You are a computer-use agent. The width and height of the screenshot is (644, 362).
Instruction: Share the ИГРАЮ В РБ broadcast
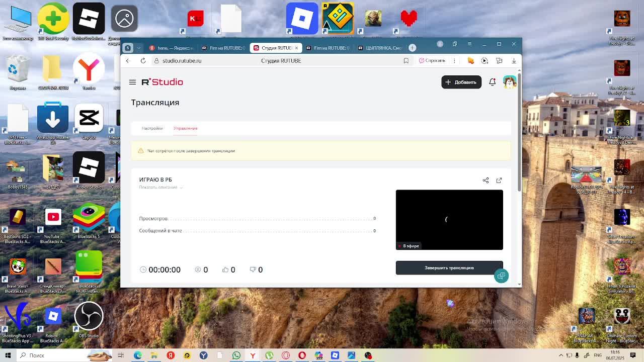coord(486,180)
